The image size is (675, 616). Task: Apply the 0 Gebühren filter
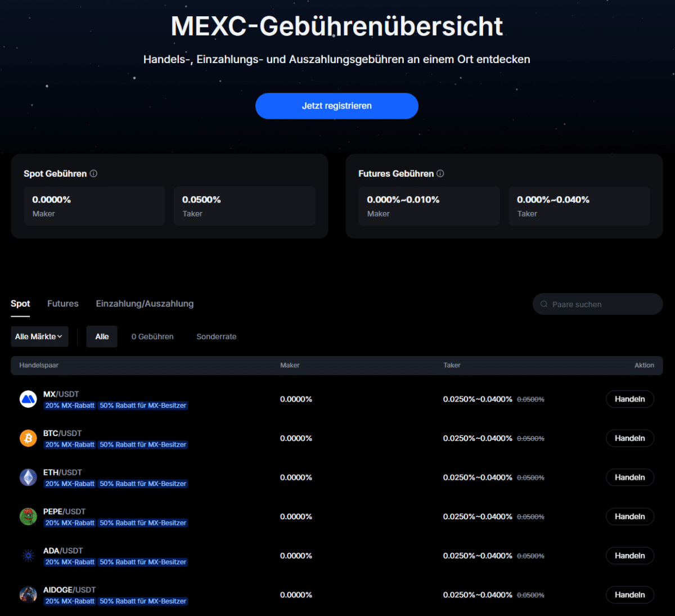pos(152,336)
